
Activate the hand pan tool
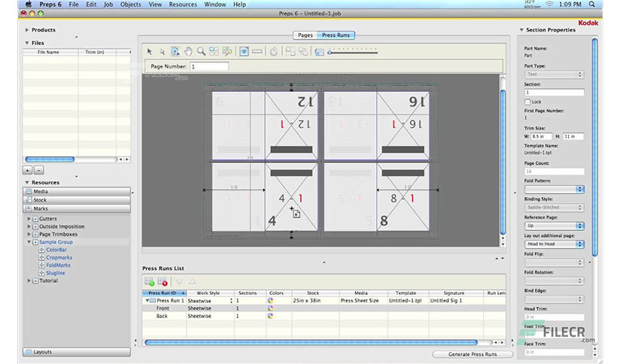[188, 51]
